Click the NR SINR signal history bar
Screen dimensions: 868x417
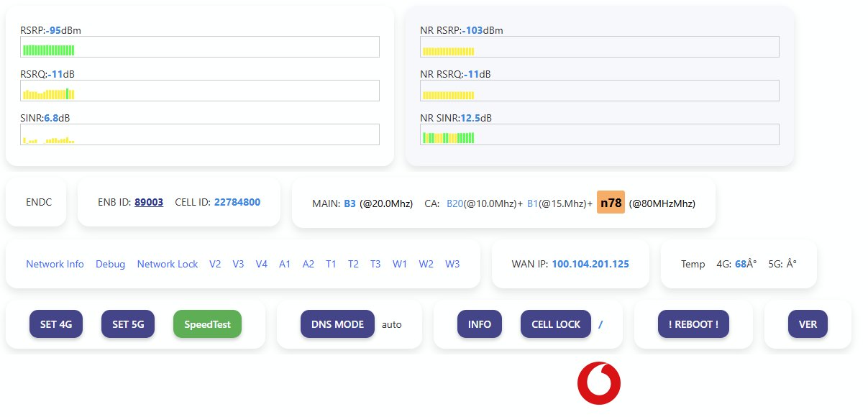(600, 134)
